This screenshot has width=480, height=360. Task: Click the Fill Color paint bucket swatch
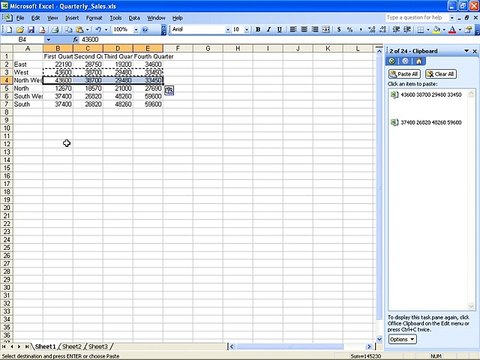point(437,30)
